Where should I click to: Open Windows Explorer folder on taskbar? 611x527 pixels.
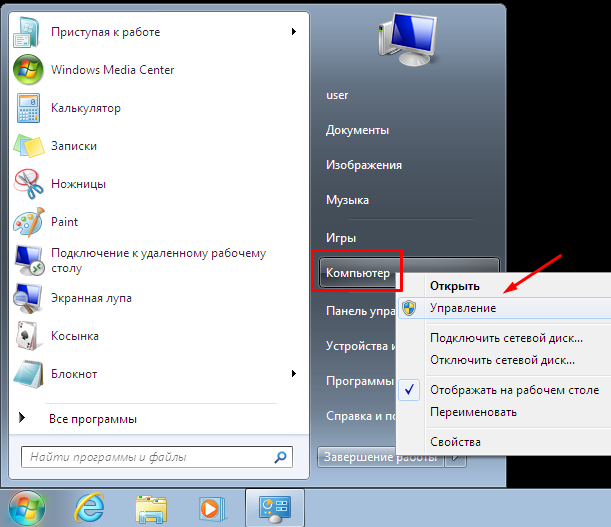point(151,509)
